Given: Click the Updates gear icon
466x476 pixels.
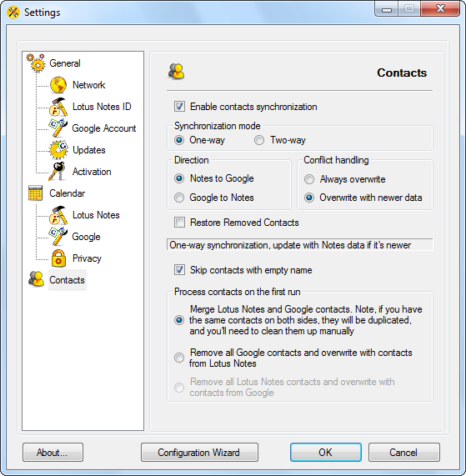Looking at the screenshot, I should (58, 150).
